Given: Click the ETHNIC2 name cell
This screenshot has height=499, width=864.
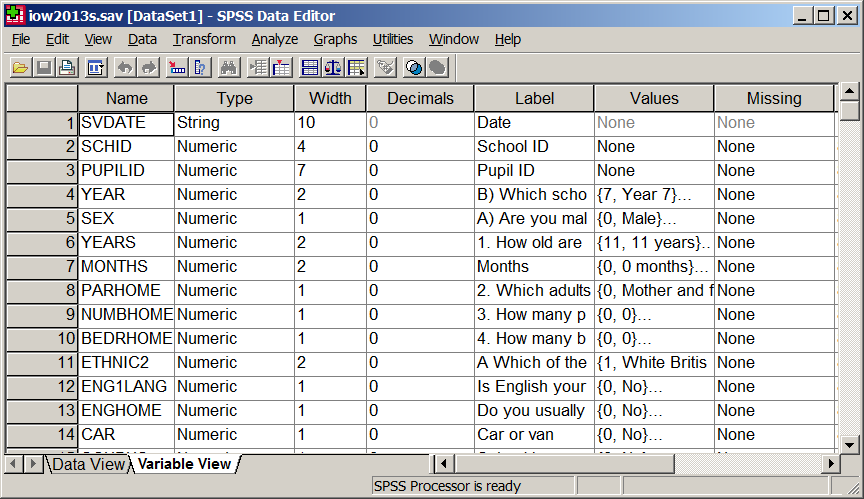Looking at the screenshot, I should click(126, 362).
